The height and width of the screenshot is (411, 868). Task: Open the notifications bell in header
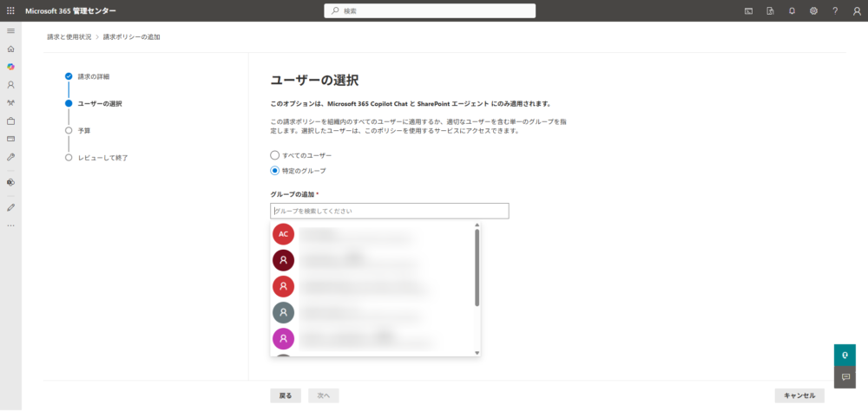coord(792,10)
